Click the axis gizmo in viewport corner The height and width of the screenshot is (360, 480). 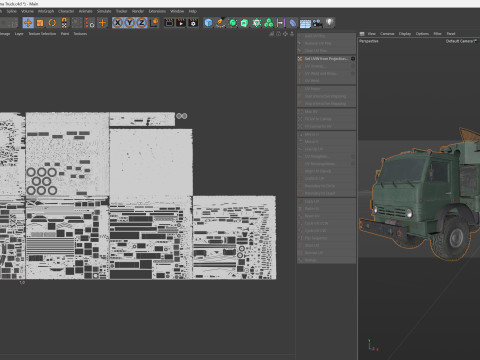[x=372, y=345]
